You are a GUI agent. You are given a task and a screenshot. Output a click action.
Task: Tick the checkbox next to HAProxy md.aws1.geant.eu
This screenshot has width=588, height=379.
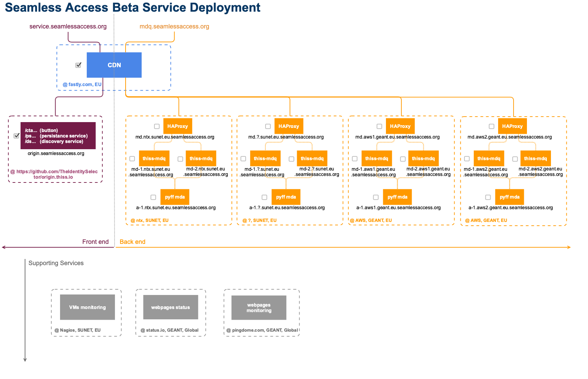pos(379,126)
